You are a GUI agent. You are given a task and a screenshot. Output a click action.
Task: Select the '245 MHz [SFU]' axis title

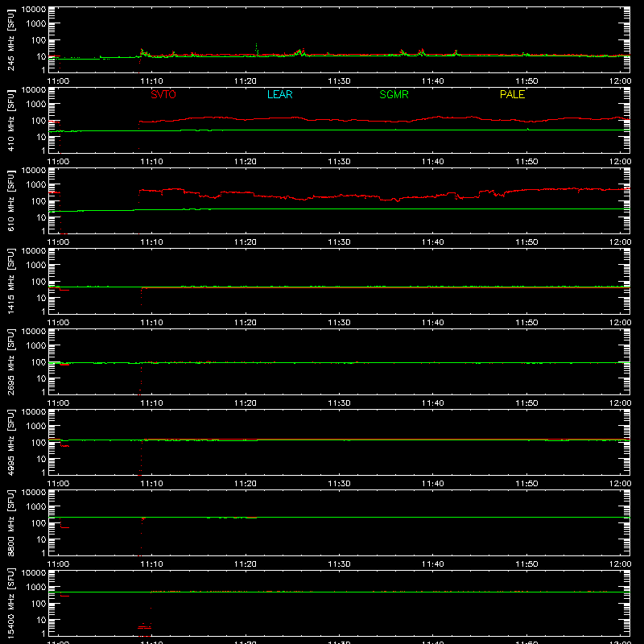(x=10, y=40)
